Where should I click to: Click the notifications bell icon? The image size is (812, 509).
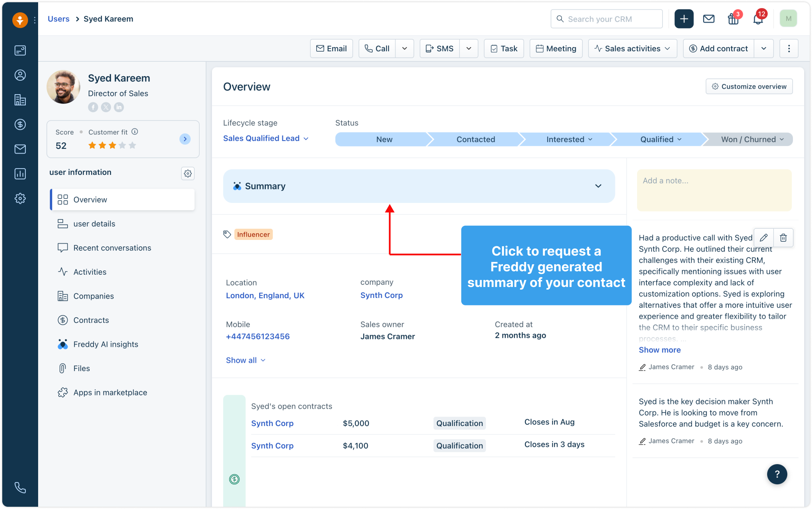758,19
